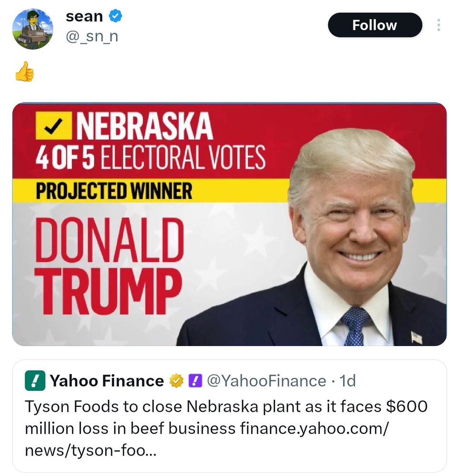
Task: Click the Yahoo Finance display name
Action: [107, 381]
